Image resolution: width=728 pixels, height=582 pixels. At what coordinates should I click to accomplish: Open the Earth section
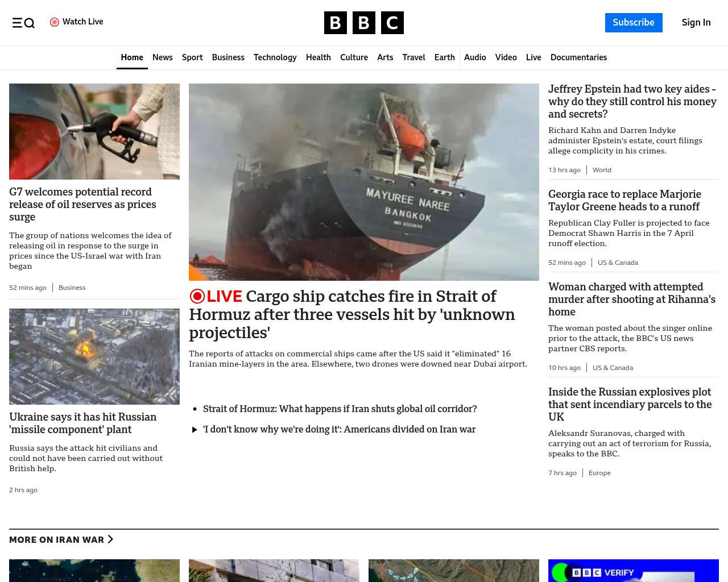coord(445,57)
